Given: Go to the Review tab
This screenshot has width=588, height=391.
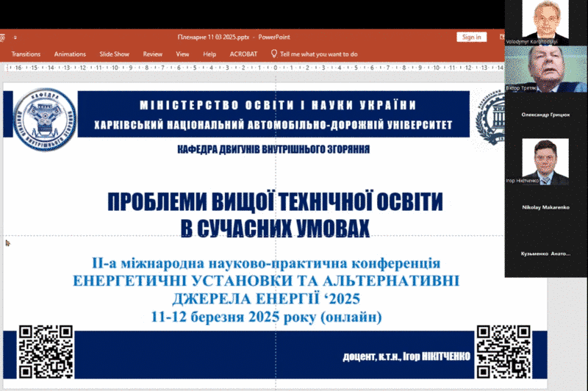Looking at the screenshot, I should point(153,54).
